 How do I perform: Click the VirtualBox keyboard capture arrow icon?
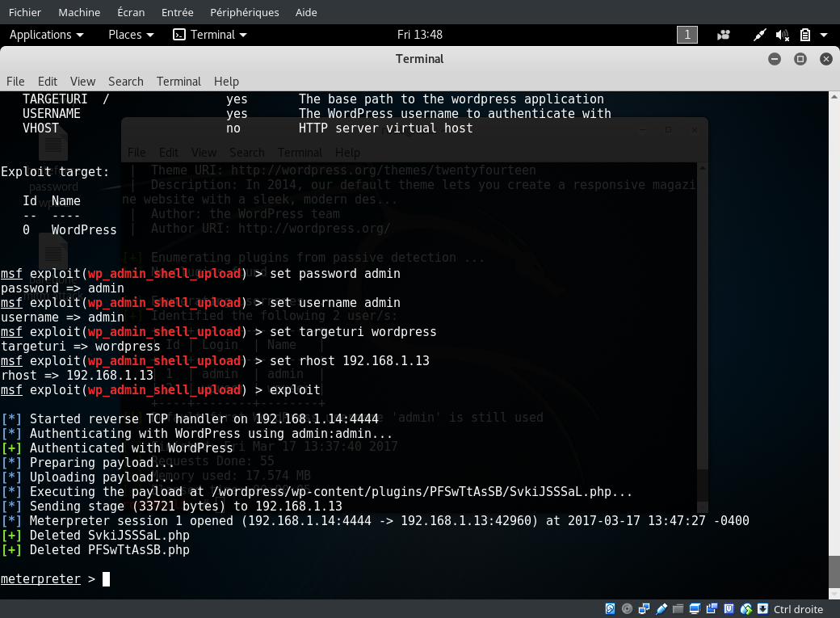(762, 609)
